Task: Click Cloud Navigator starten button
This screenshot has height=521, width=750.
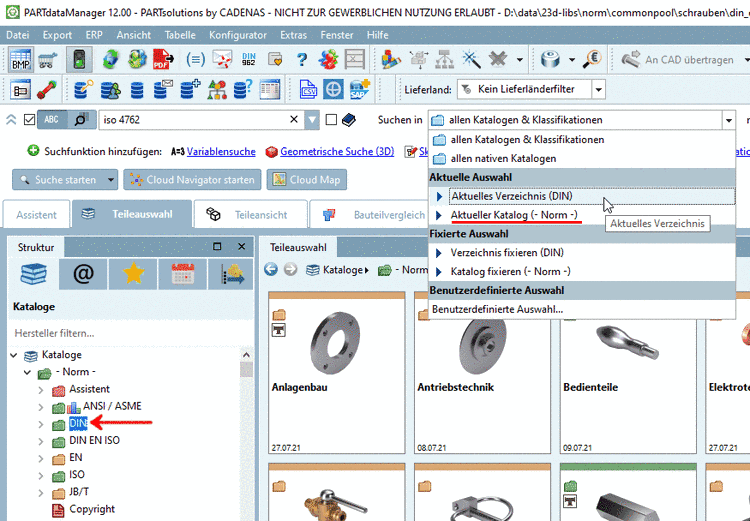Action: click(x=192, y=180)
